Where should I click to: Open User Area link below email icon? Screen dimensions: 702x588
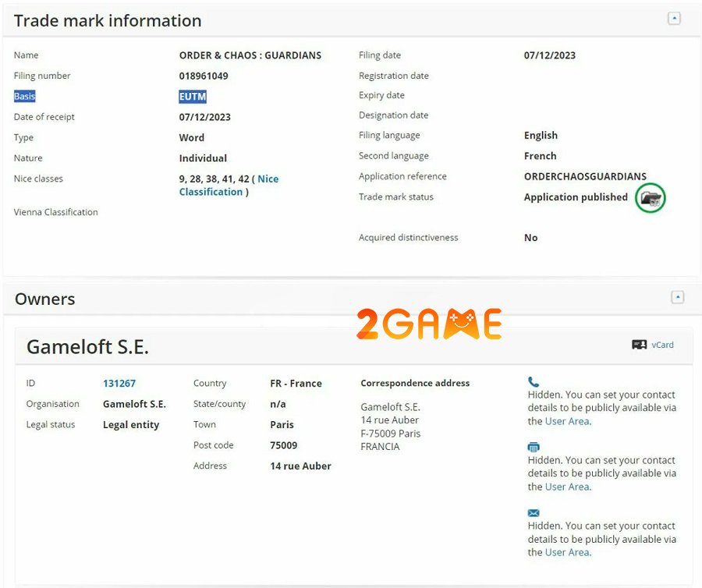coord(567,552)
